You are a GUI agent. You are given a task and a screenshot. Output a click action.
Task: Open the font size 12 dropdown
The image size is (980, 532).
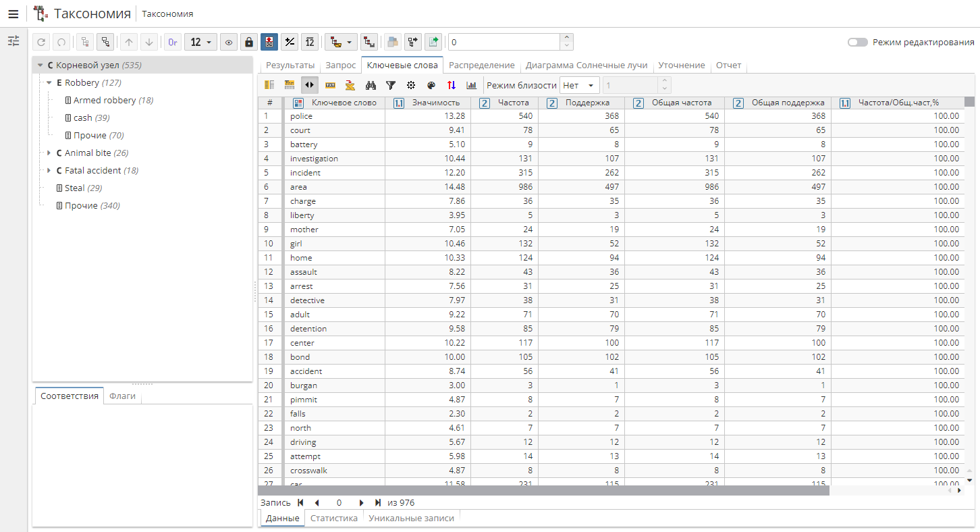coord(200,42)
